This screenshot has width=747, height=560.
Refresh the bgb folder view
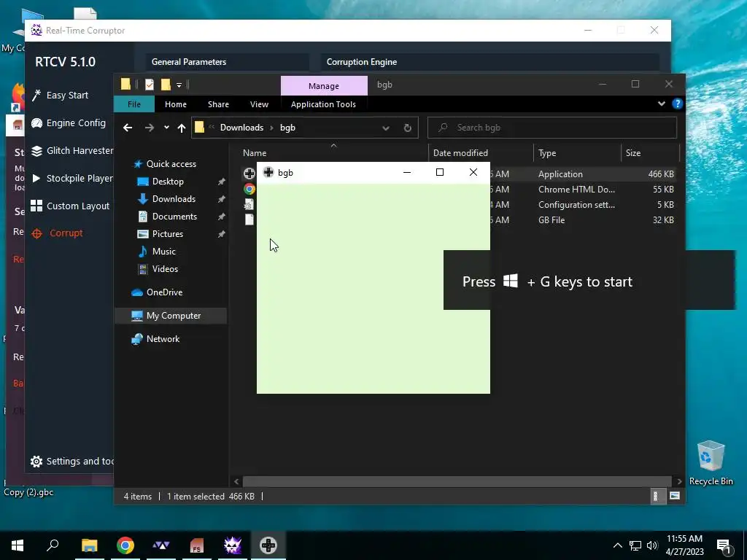pyautogui.click(x=407, y=128)
